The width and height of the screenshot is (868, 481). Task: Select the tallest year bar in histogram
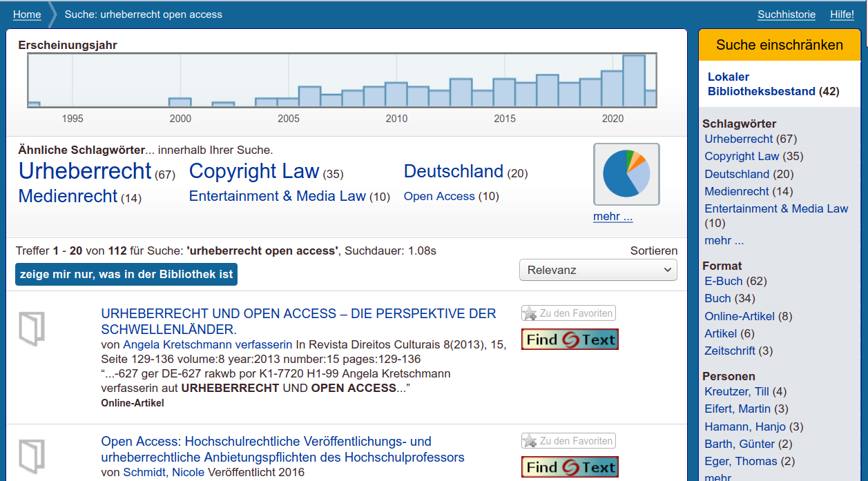point(633,81)
